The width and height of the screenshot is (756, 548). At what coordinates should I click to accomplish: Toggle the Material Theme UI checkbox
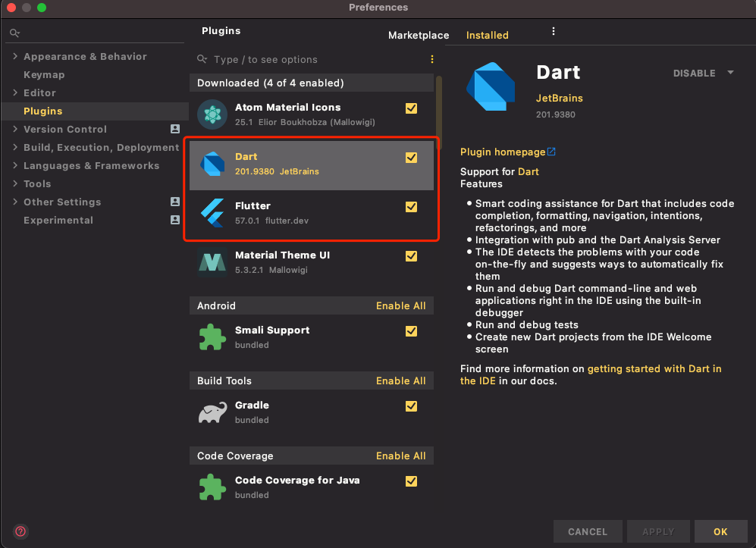(x=411, y=256)
